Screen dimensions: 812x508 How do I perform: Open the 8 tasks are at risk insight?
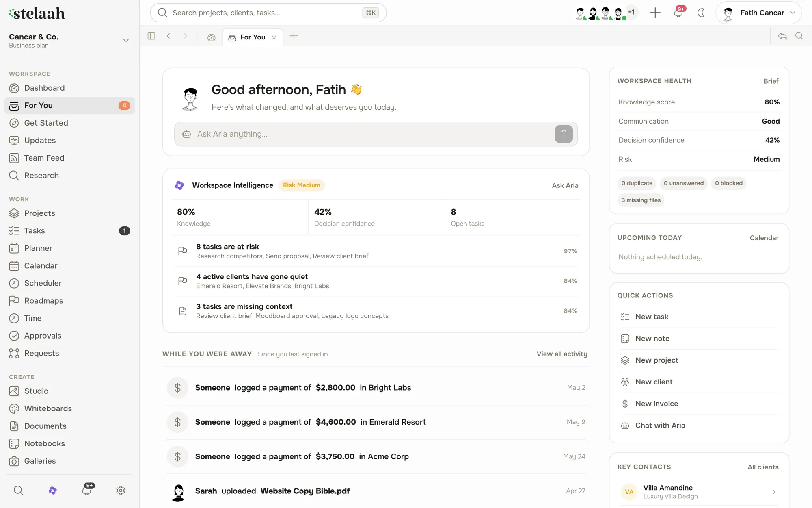pyautogui.click(x=376, y=251)
